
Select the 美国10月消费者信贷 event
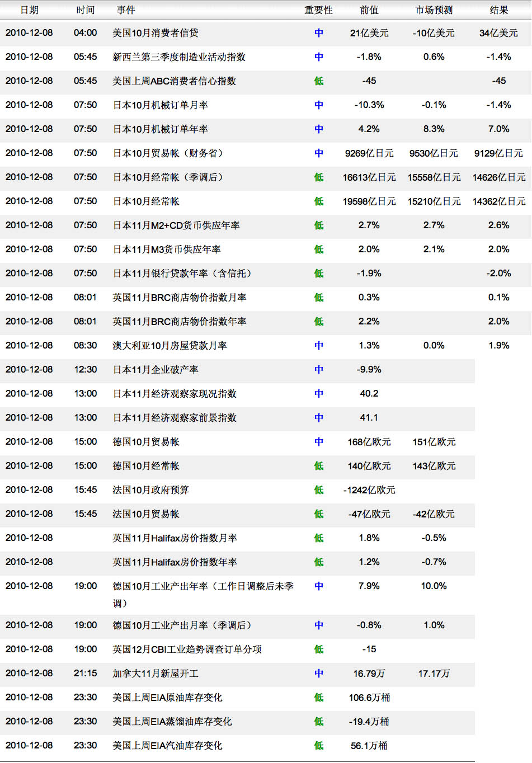point(156,33)
